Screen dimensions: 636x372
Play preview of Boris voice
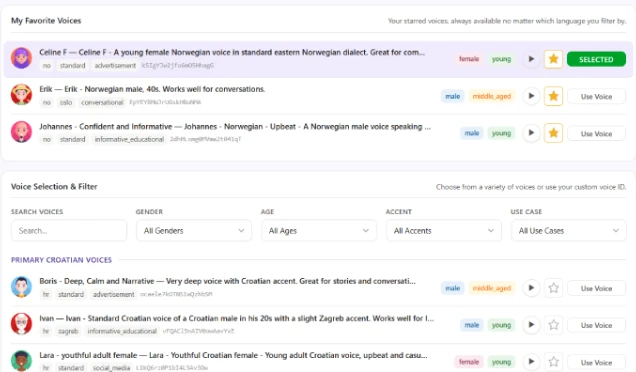(531, 288)
